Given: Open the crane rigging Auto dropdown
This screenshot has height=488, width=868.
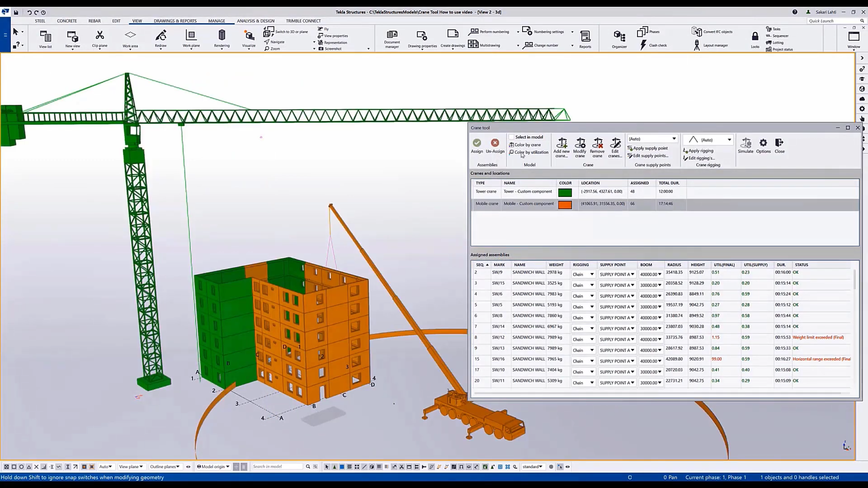Looking at the screenshot, I should [708, 140].
